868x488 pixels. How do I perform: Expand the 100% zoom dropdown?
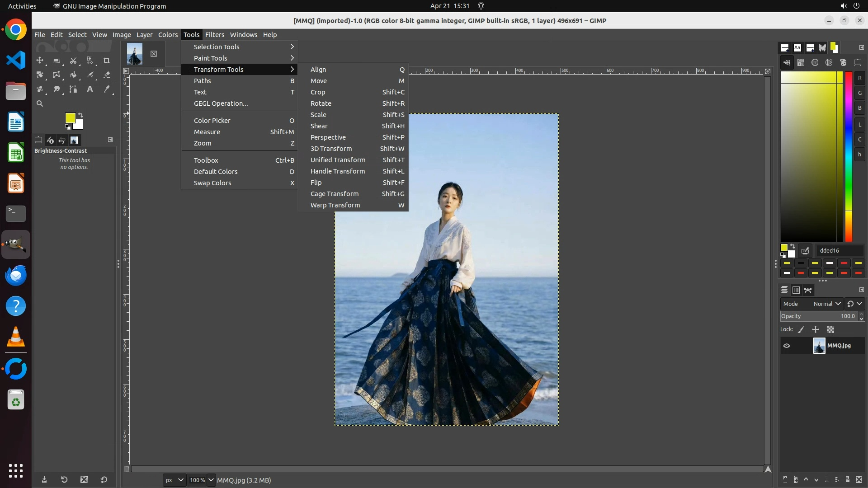click(x=211, y=480)
